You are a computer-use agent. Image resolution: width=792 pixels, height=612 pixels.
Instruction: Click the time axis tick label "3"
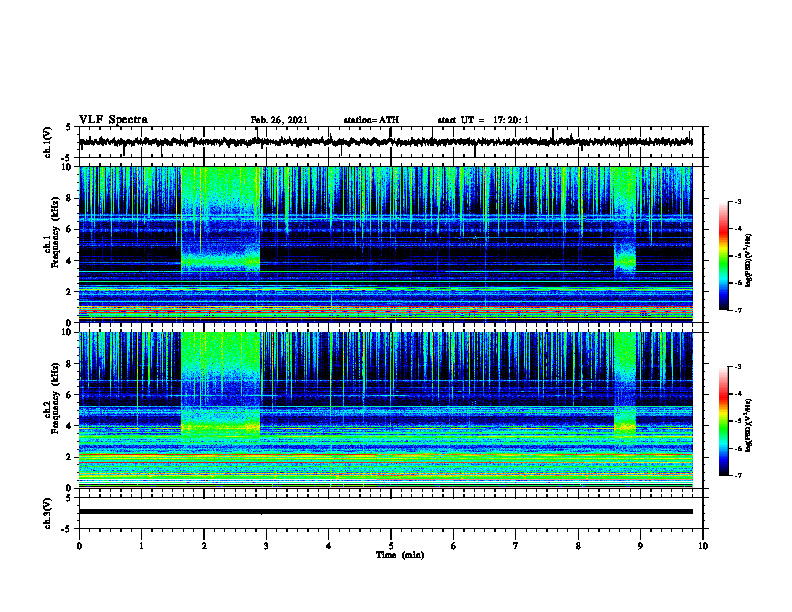(x=266, y=546)
